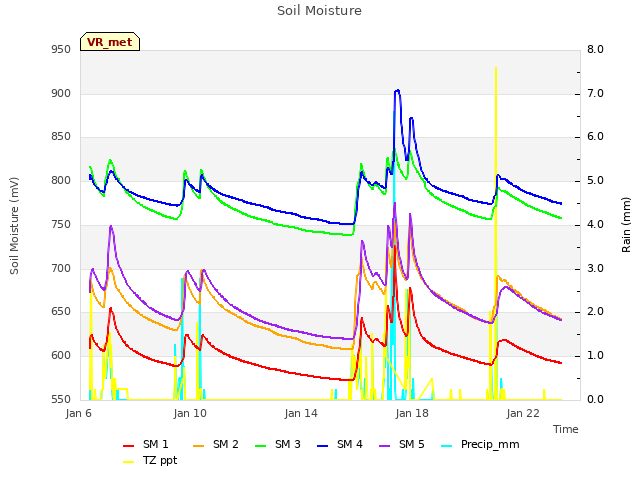Screen dimensions: 640x480
Task: Click the SM 2 legend entry
Action: pos(216,444)
